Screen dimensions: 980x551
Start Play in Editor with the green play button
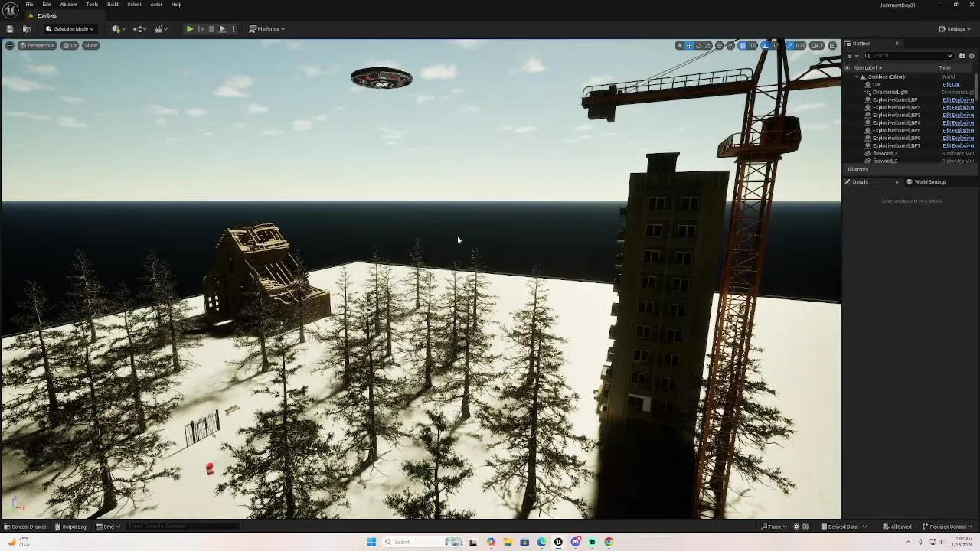(190, 29)
